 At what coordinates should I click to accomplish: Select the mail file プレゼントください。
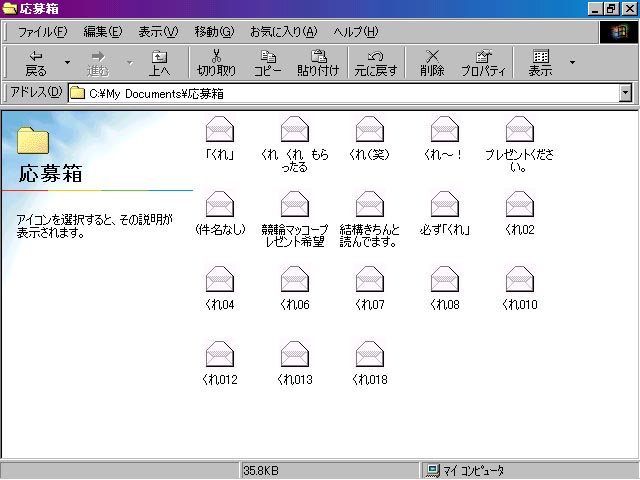pos(519,130)
